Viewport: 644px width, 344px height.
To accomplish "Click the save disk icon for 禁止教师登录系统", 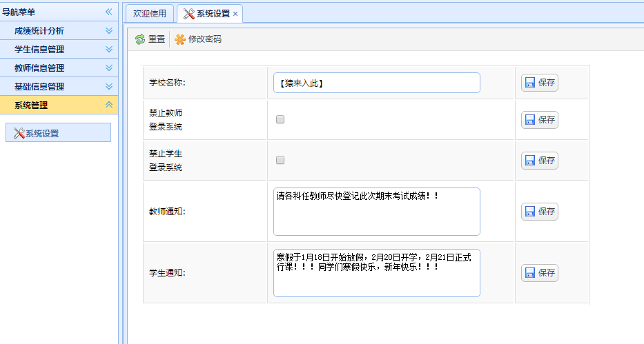I will coord(530,120).
